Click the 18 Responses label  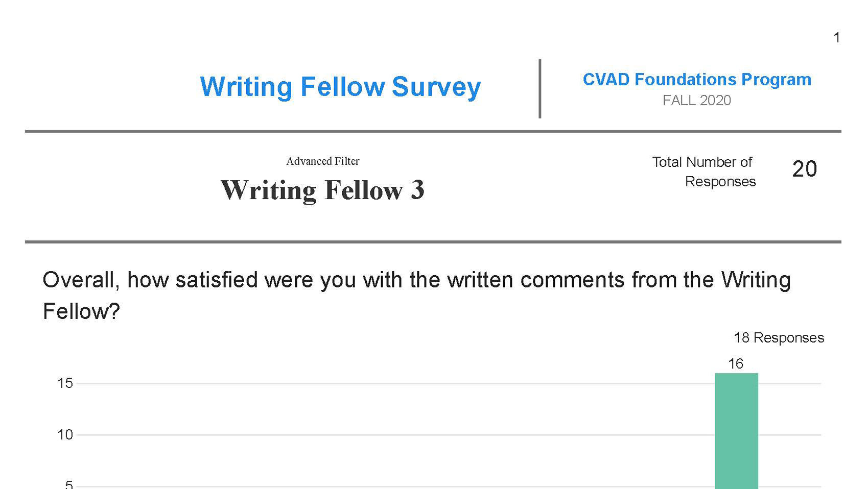pos(779,338)
